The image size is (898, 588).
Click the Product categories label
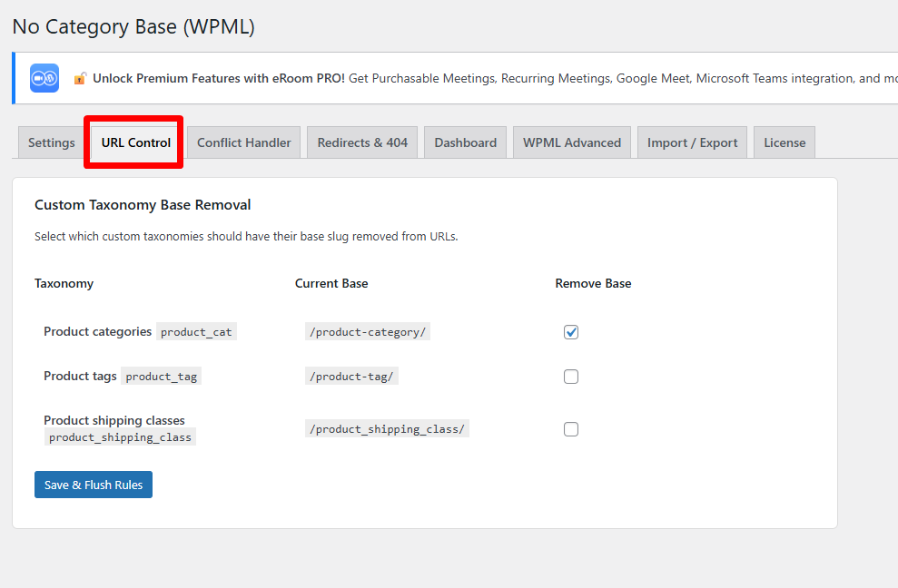(x=97, y=331)
